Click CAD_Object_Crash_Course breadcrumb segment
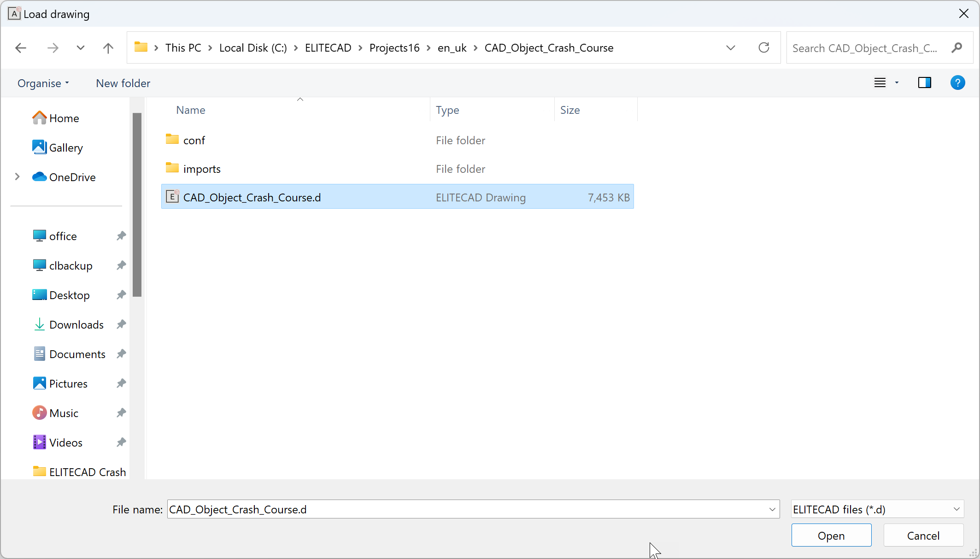Screen dimensions: 980x559 [x=549, y=48]
